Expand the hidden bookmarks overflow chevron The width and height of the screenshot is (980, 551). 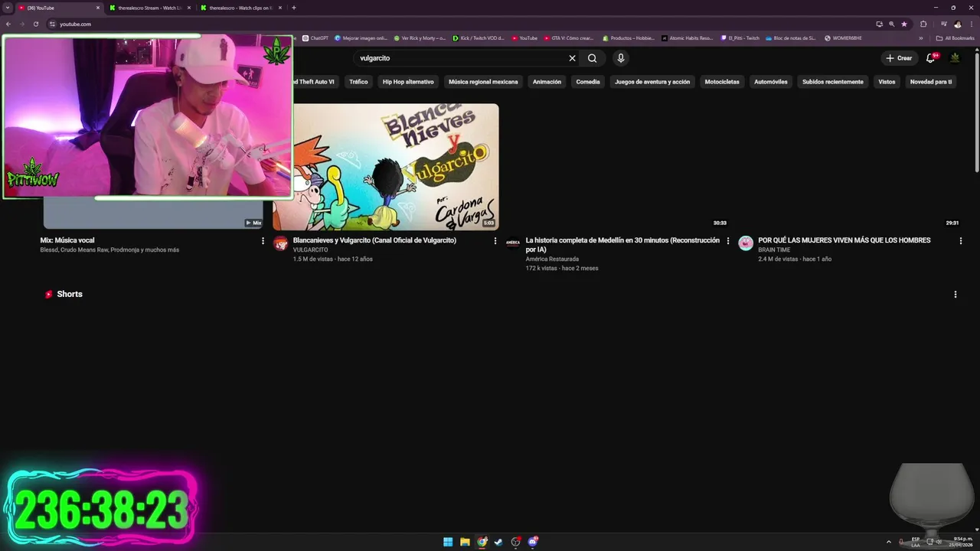pyautogui.click(x=921, y=38)
